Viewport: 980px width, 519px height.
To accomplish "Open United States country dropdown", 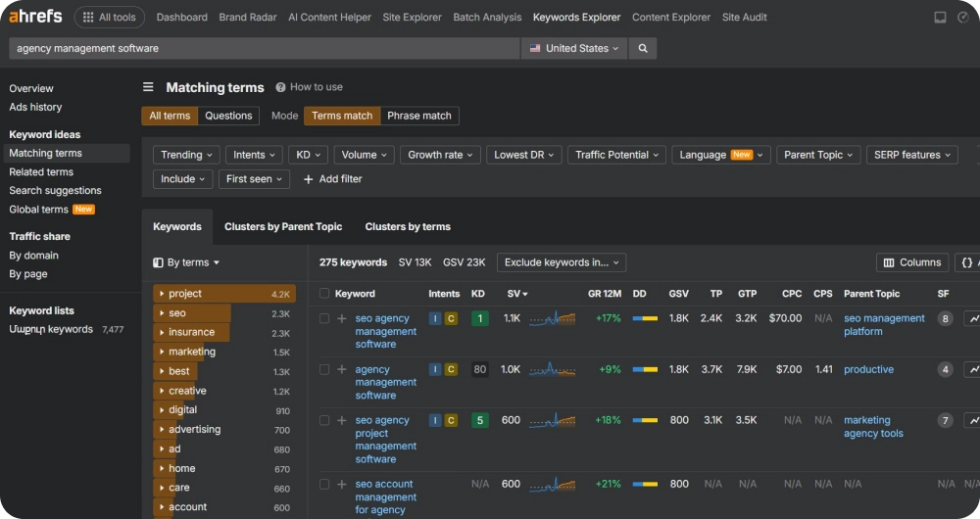I will (574, 48).
